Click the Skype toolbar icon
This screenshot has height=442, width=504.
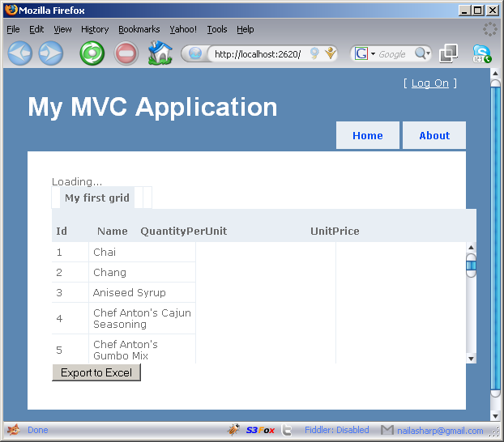[481, 53]
